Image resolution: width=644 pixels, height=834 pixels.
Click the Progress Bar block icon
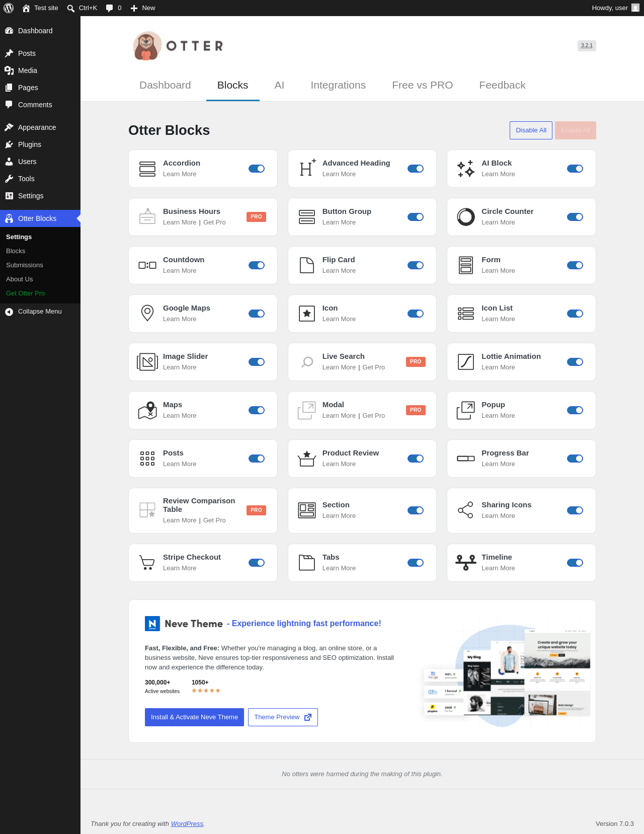point(466,459)
